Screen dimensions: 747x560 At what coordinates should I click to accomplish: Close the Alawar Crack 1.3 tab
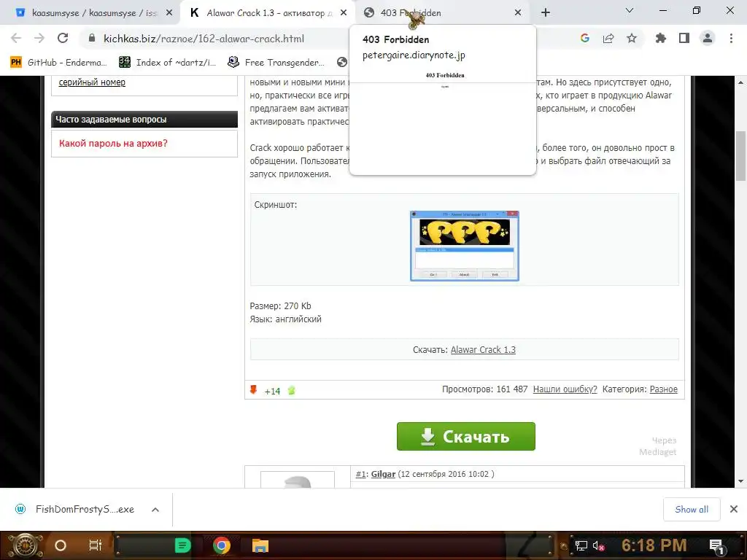[x=344, y=13]
